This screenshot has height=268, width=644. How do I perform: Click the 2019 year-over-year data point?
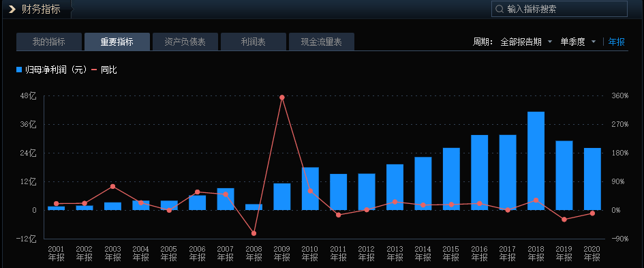(x=564, y=220)
